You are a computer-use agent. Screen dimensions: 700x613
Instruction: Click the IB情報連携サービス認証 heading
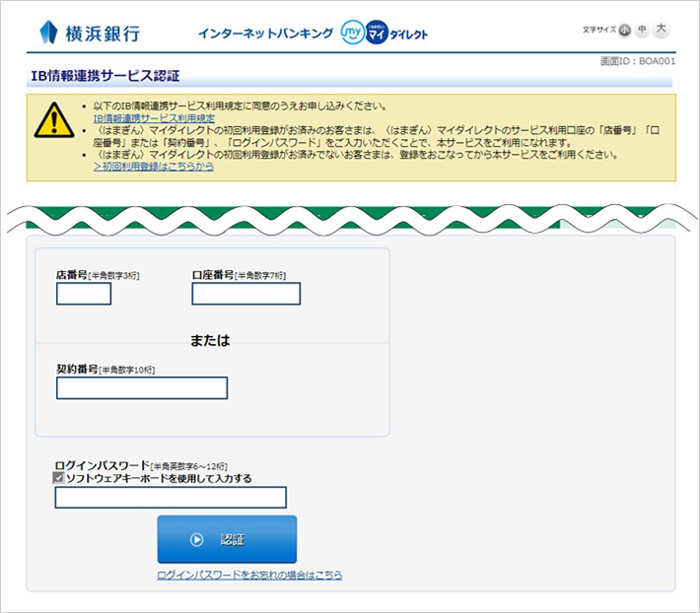coord(105,76)
